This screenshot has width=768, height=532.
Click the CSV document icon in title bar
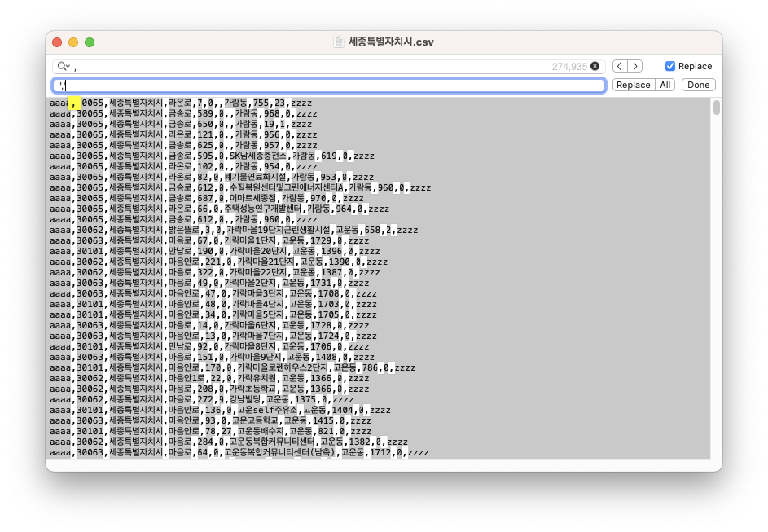coord(339,42)
